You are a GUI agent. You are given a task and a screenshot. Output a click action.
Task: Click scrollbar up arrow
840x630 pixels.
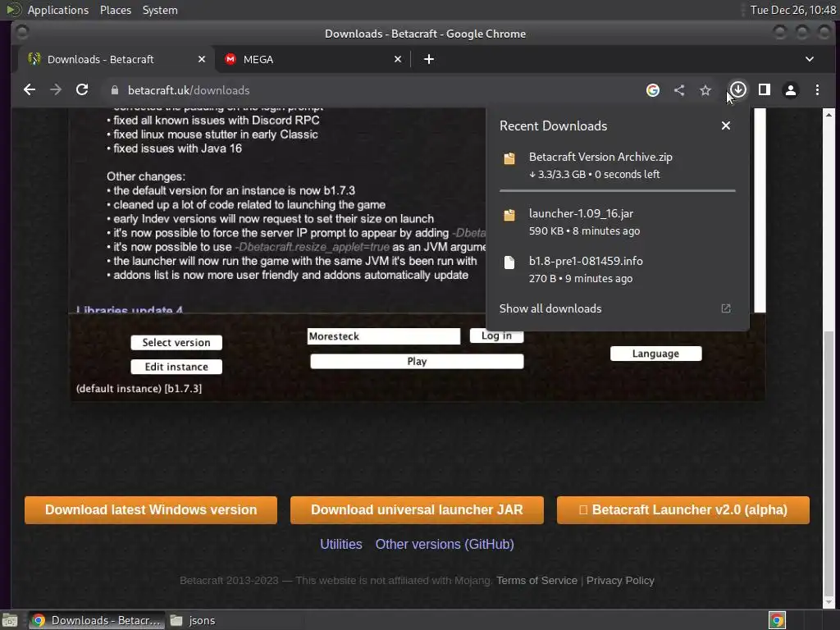tap(829, 115)
